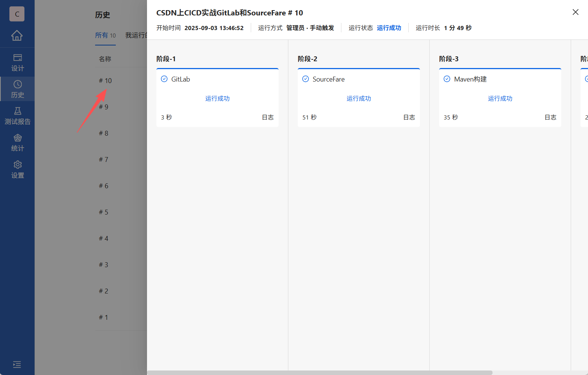Click the 阶段-1 stage heading

(x=166, y=59)
